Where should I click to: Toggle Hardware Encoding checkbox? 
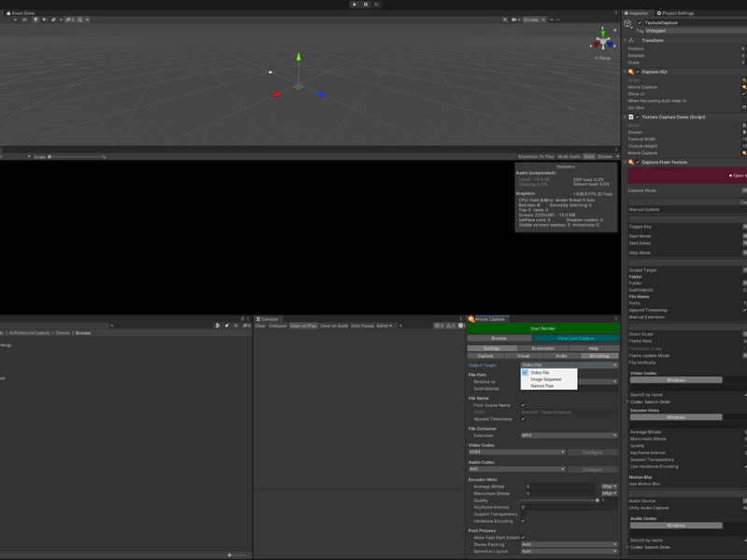click(523, 521)
